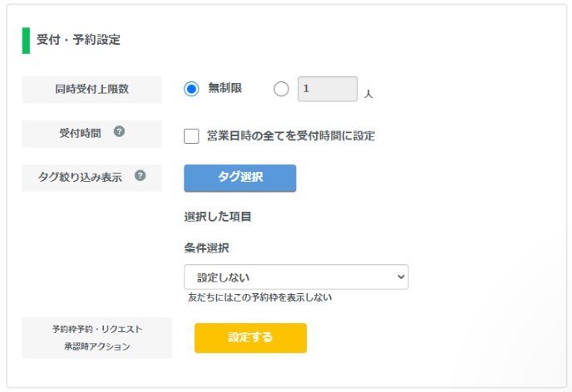Click the 無制限 label text
The image size is (572, 392).
point(225,88)
